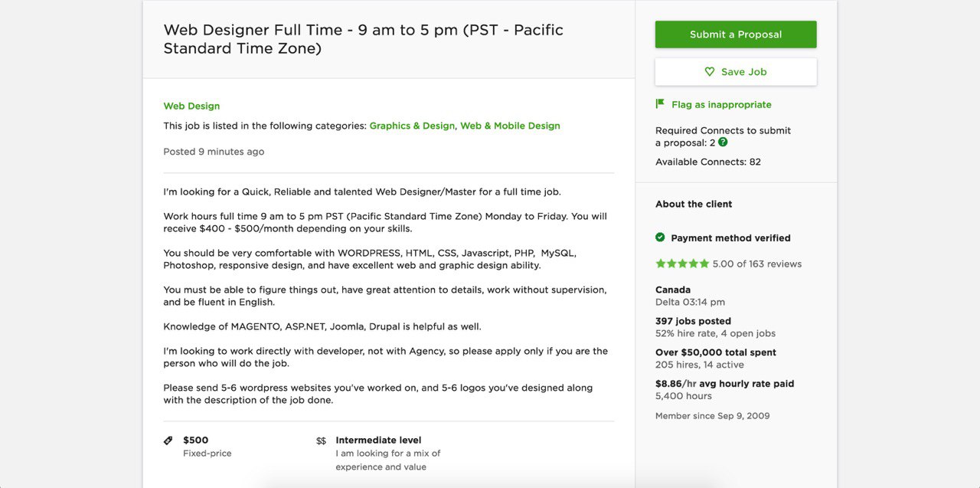
Task: Click the price tag icon beside $500
Action: pos(168,441)
